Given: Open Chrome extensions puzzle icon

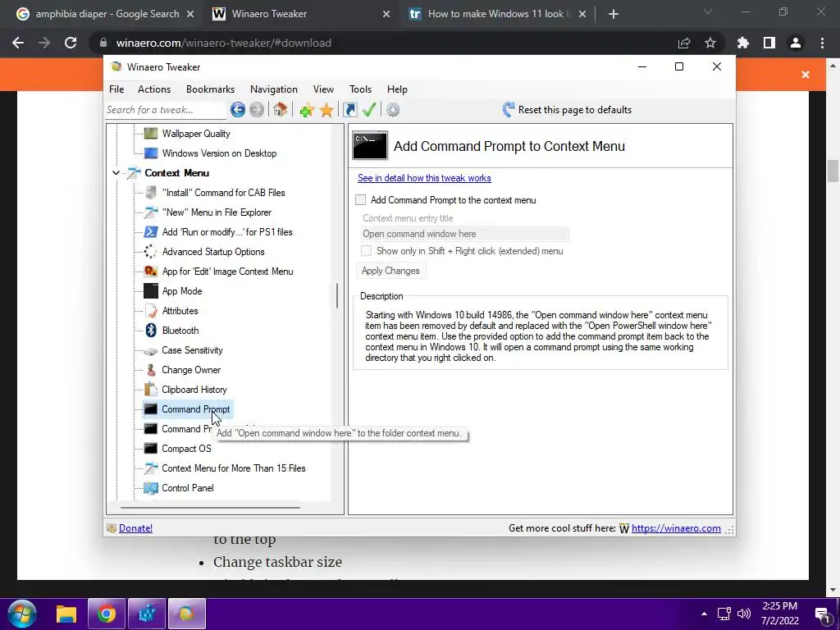Looking at the screenshot, I should (x=743, y=43).
